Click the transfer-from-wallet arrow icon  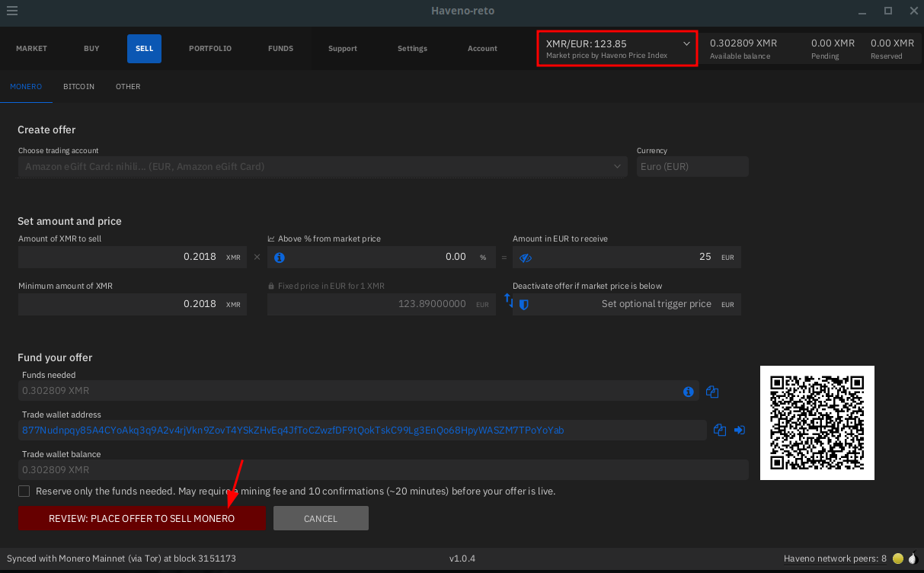click(740, 431)
